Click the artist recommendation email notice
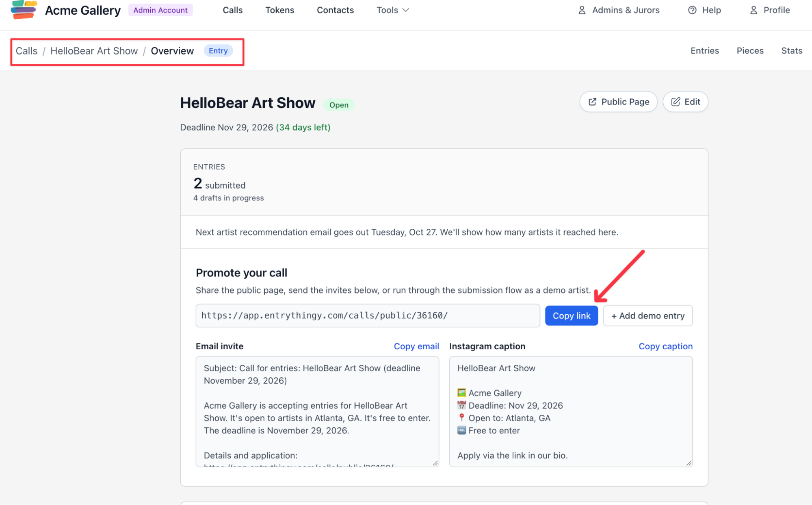Image resolution: width=812 pixels, height=505 pixels. click(407, 232)
